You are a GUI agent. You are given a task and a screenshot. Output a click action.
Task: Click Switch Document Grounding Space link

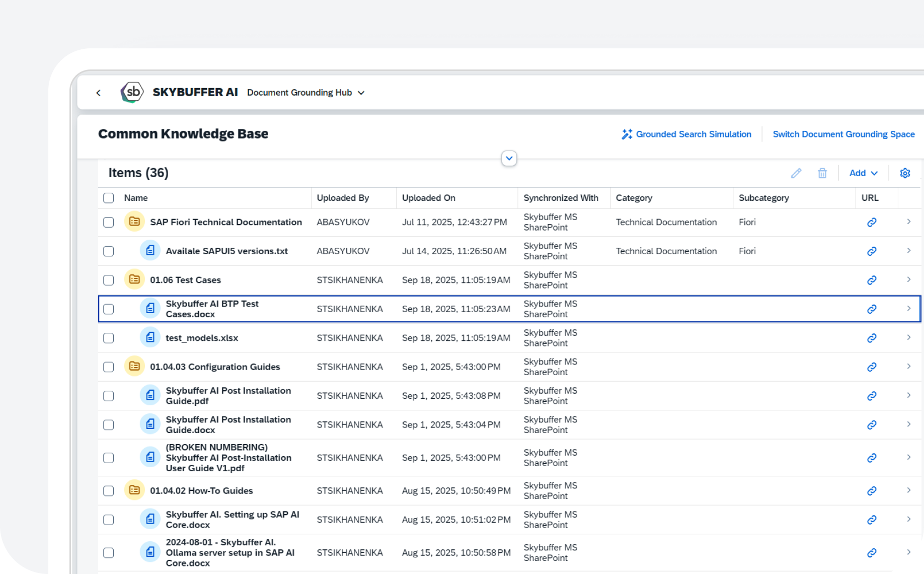point(843,134)
